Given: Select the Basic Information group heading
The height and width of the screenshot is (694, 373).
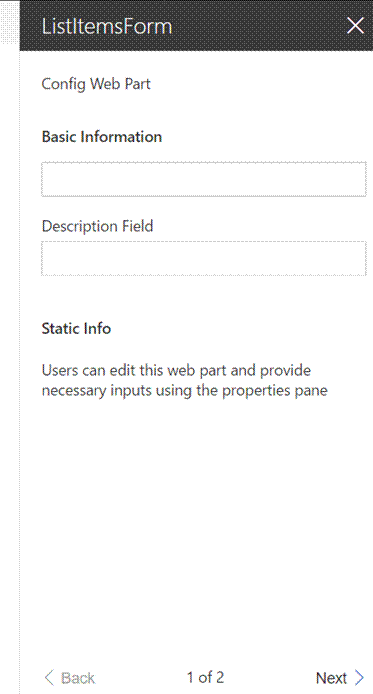Looking at the screenshot, I should click(102, 136).
